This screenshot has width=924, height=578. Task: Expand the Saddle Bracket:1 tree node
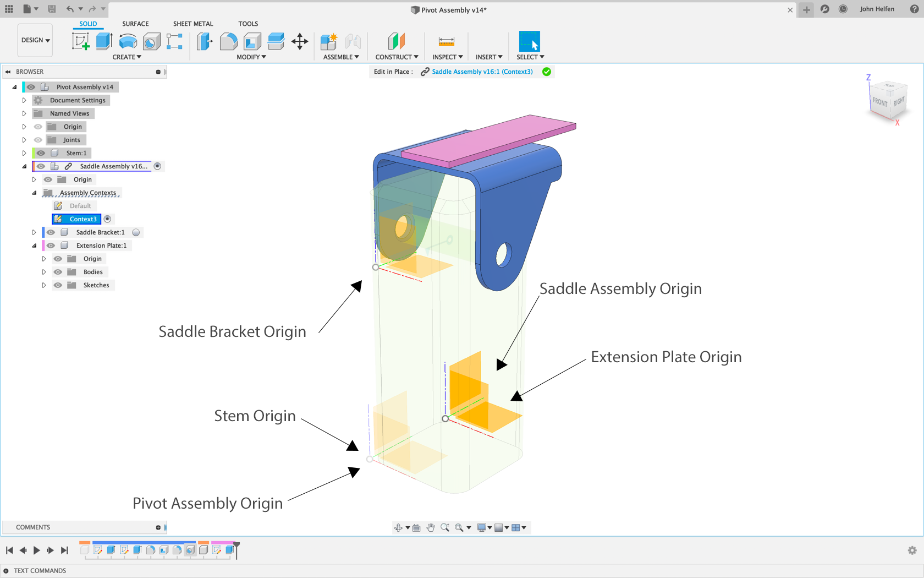[x=34, y=232]
